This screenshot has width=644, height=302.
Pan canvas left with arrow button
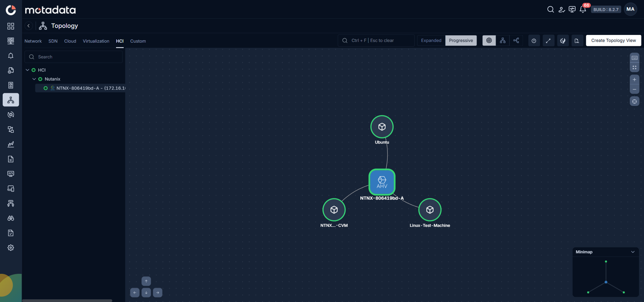tap(135, 293)
